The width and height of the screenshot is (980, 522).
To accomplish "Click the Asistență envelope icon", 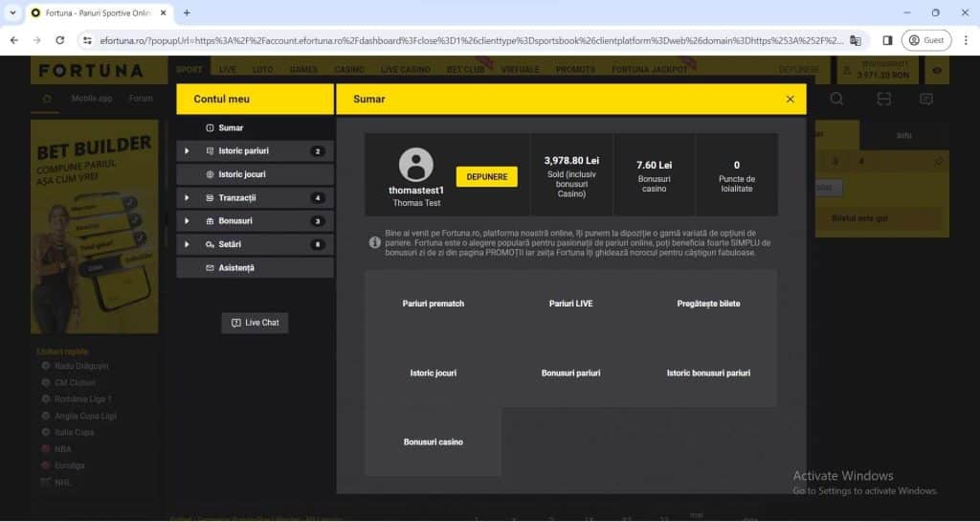I will (210, 267).
